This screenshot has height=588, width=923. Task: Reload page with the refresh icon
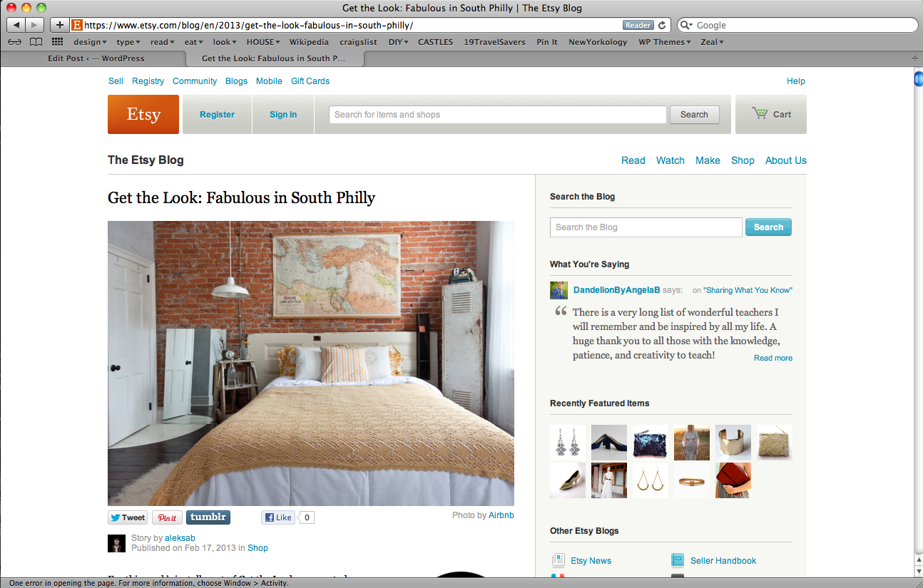pyautogui.click(x=661, y=25)
